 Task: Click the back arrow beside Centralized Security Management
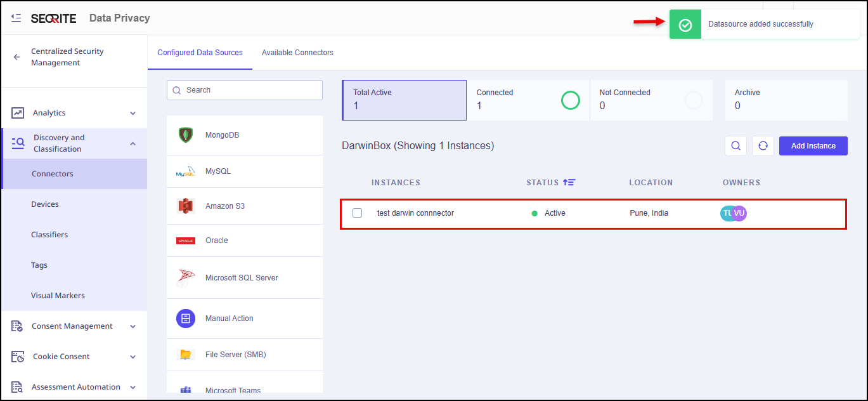[17, 57]
